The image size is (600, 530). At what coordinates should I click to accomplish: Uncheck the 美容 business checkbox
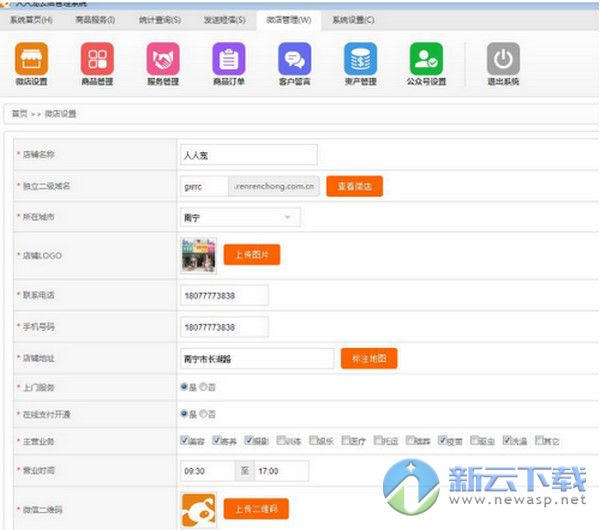coord(184,440)
